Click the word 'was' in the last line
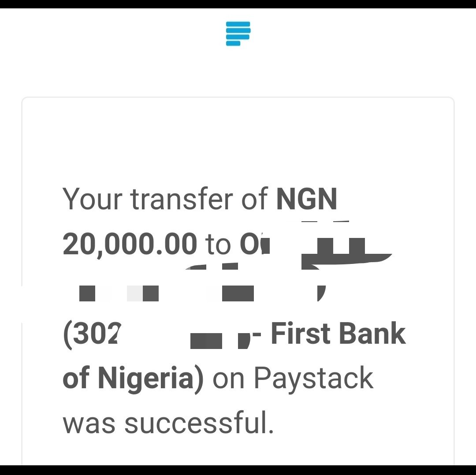The image size is (476, 475). point(89,425)
